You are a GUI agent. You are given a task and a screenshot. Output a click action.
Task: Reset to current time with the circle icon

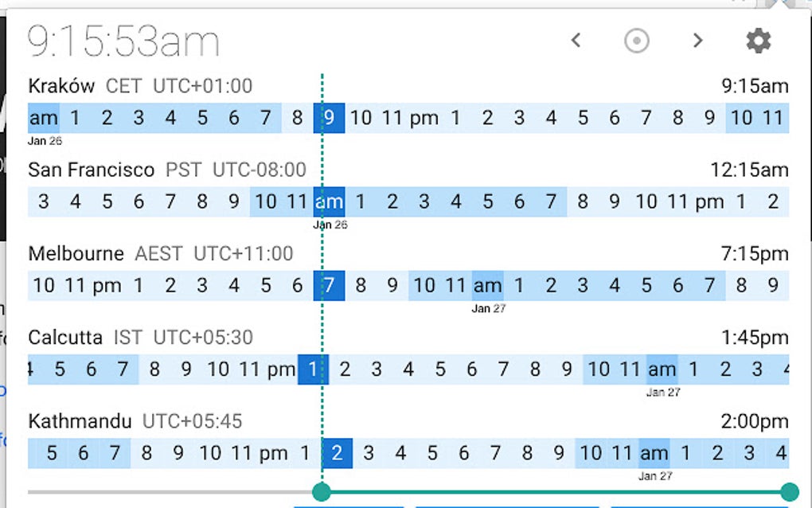pyautogui.click(x=636, y=40)
